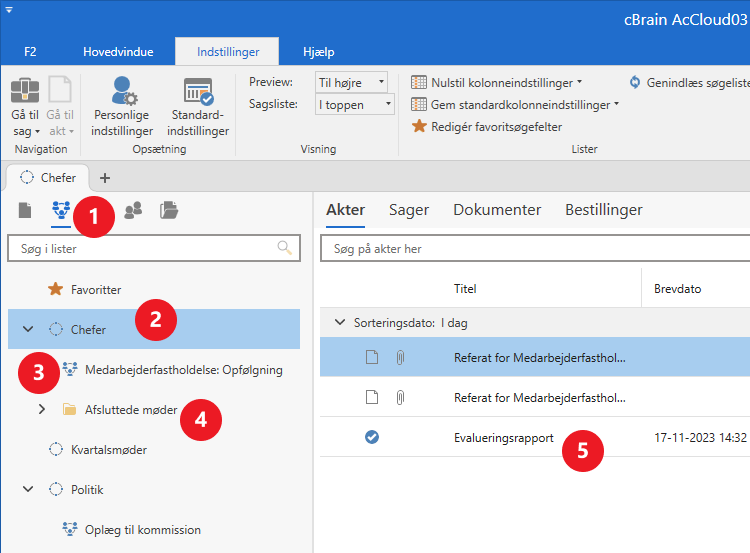Click the blue checkmark beside Evalueringsrapport
The height and width of the screenshot is (553, 750).
372,437
